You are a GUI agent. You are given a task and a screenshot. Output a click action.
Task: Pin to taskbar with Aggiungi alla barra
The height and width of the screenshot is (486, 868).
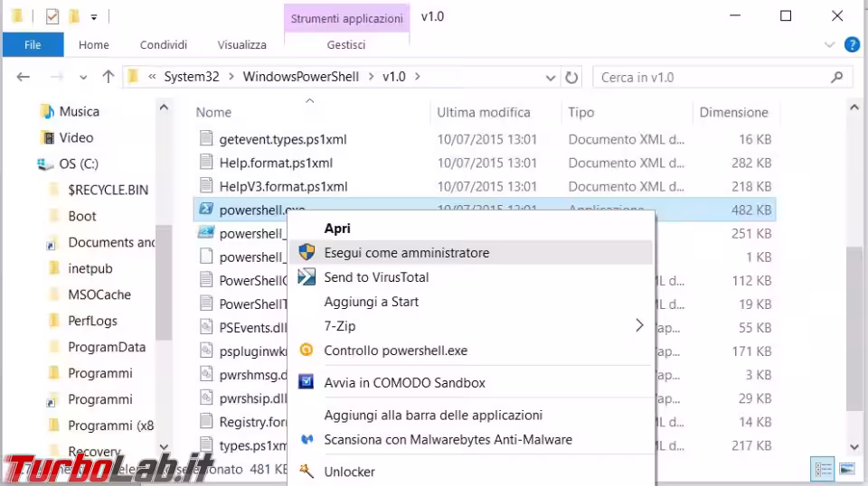coord(433,416)
